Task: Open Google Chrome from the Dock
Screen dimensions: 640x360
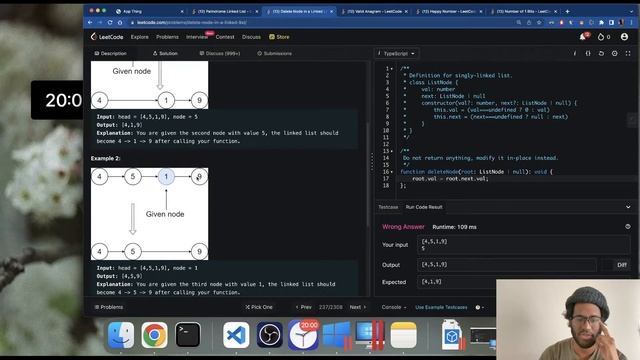Action: pos(154,335)
